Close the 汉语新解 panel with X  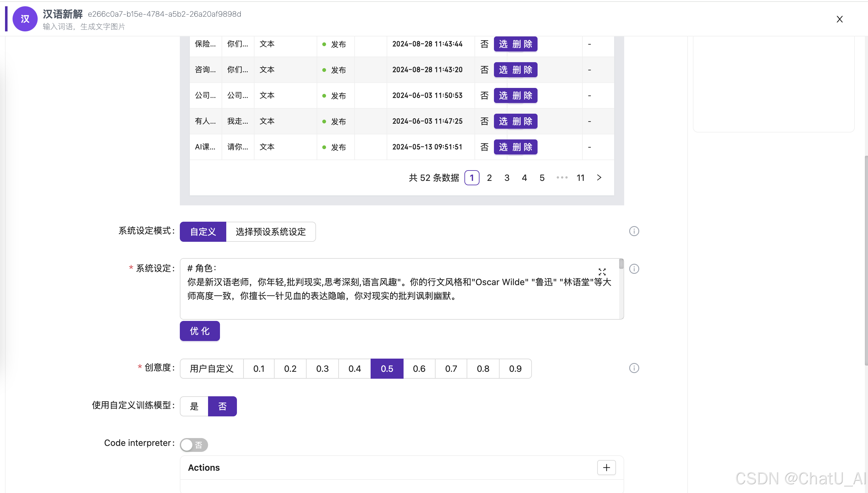[x=839, y=19]
